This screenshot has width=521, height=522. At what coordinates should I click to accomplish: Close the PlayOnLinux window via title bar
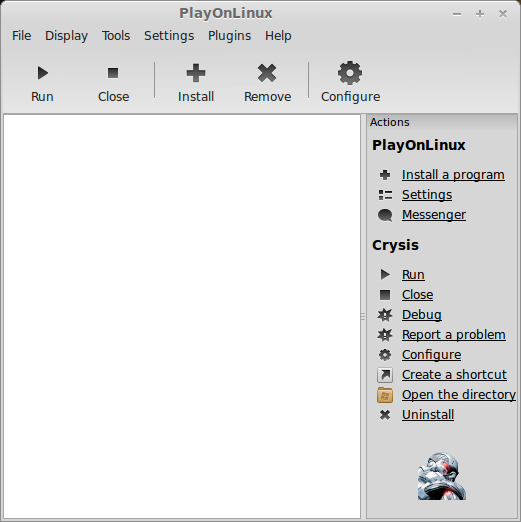(503, 14)
